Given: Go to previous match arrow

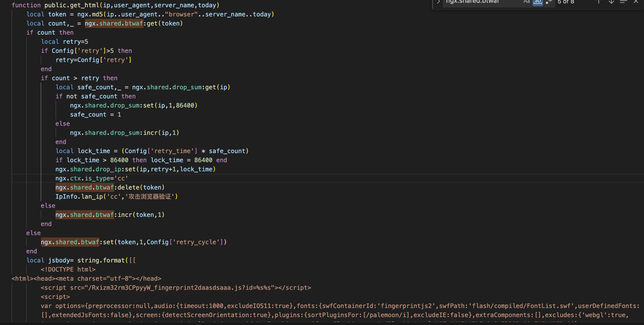Looking at the screenshot, I should point(599,2).
